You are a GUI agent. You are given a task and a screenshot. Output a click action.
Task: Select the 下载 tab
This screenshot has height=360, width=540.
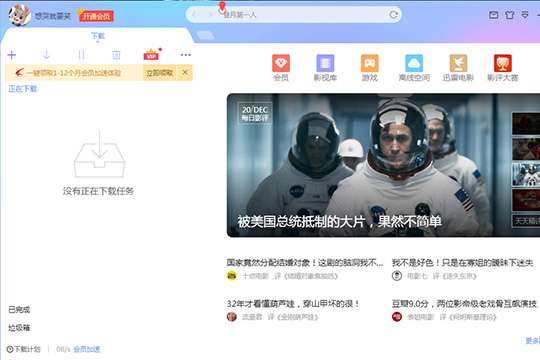(x=98, y=36)
